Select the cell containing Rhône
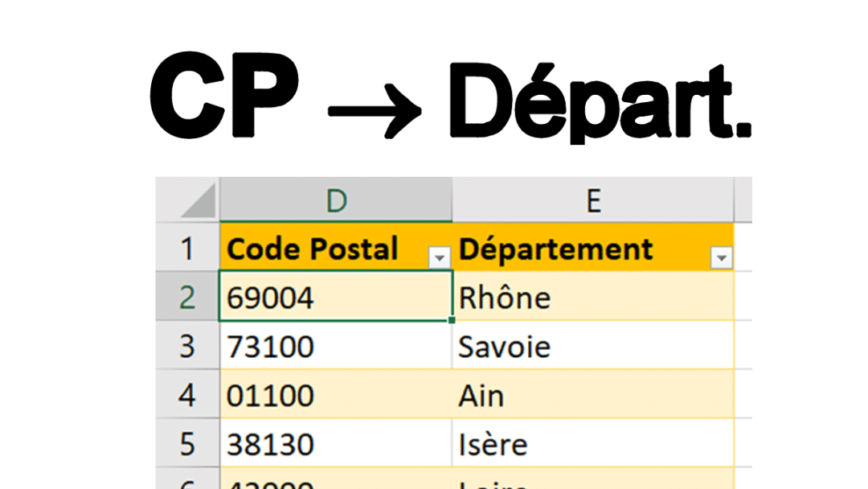This screenshot has width=868, height=489. [563, 297]
